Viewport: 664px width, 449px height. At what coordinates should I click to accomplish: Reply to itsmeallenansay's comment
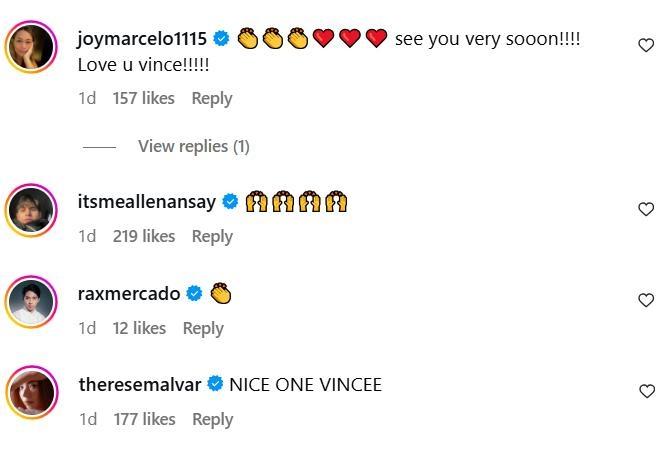(211, 236)
